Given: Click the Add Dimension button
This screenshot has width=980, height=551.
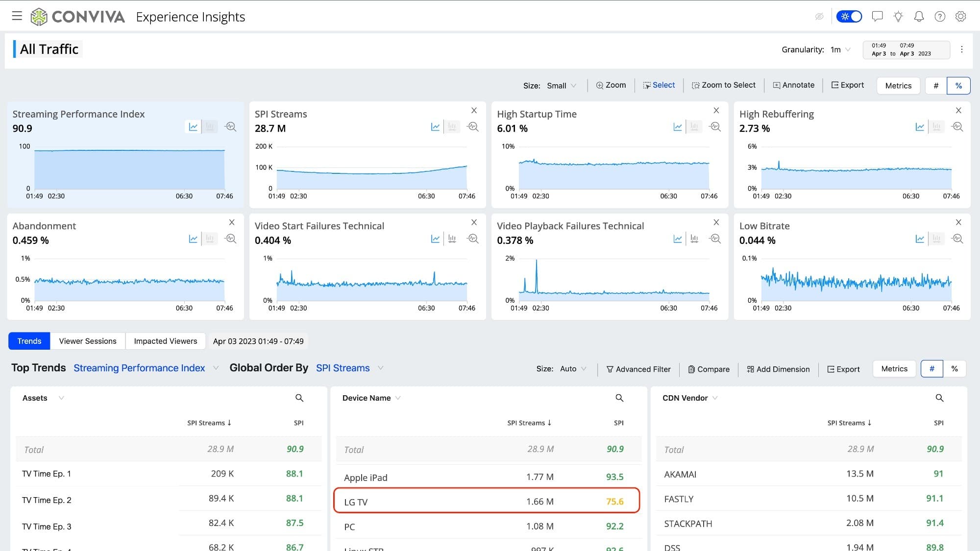Looking at the screenshot, I should point(778,369).
